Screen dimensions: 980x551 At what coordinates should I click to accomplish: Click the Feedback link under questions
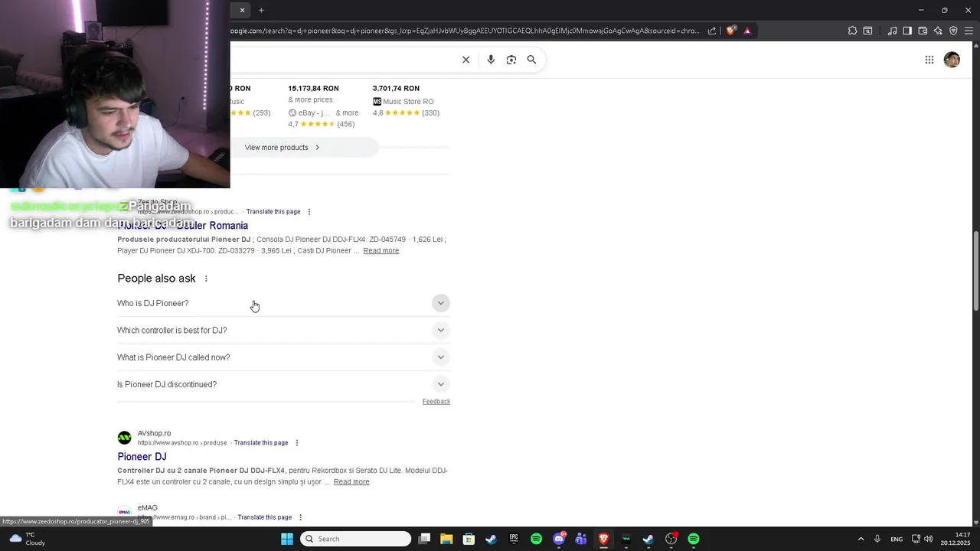pyautogui.click(x=436, y=402)
